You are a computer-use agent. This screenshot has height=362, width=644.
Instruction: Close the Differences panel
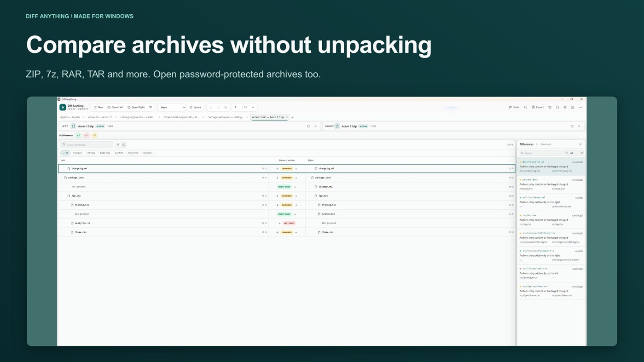[580, 144]
